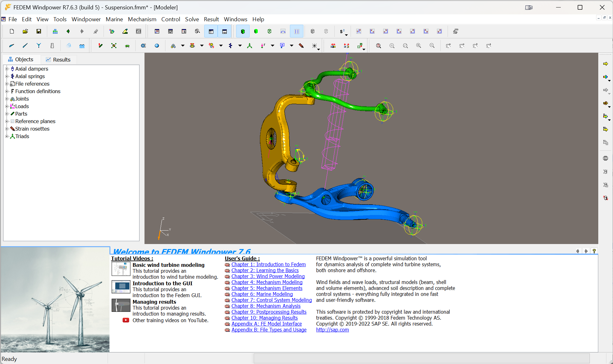
Task: Click the sea waves environment icon
Action: click(x=82, y=46)
